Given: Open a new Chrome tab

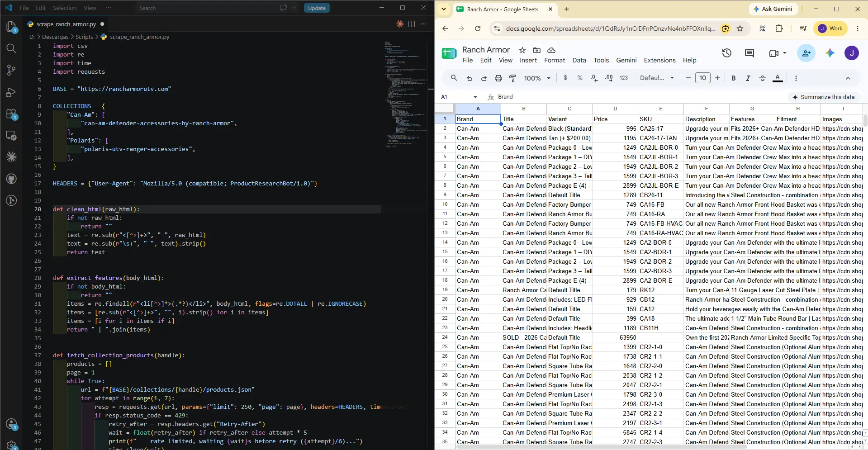Looking at the screenshot, I should point(567,9).
